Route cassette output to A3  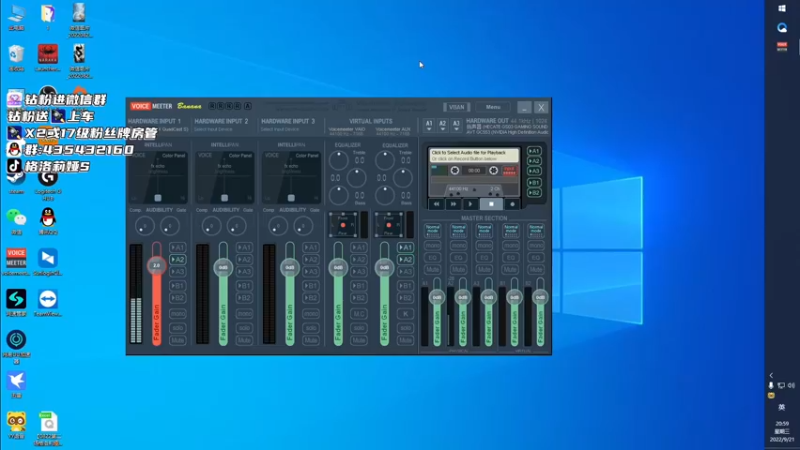(534, 171)
